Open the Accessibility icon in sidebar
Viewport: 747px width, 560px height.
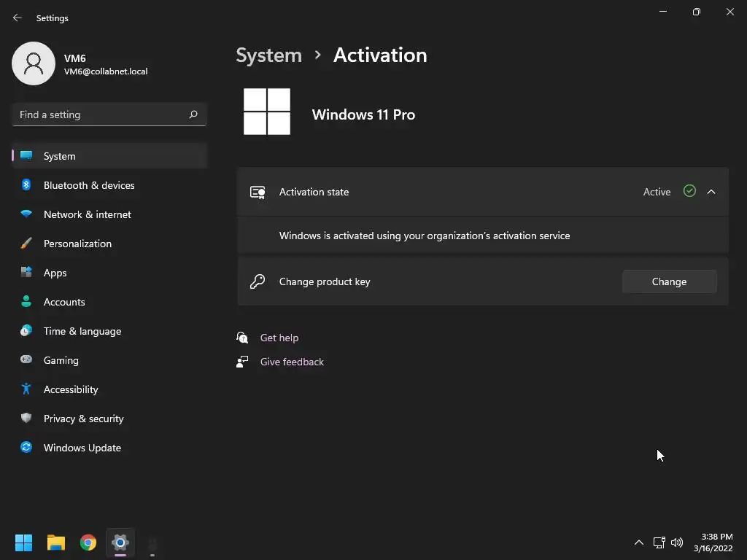coord(26,389)
